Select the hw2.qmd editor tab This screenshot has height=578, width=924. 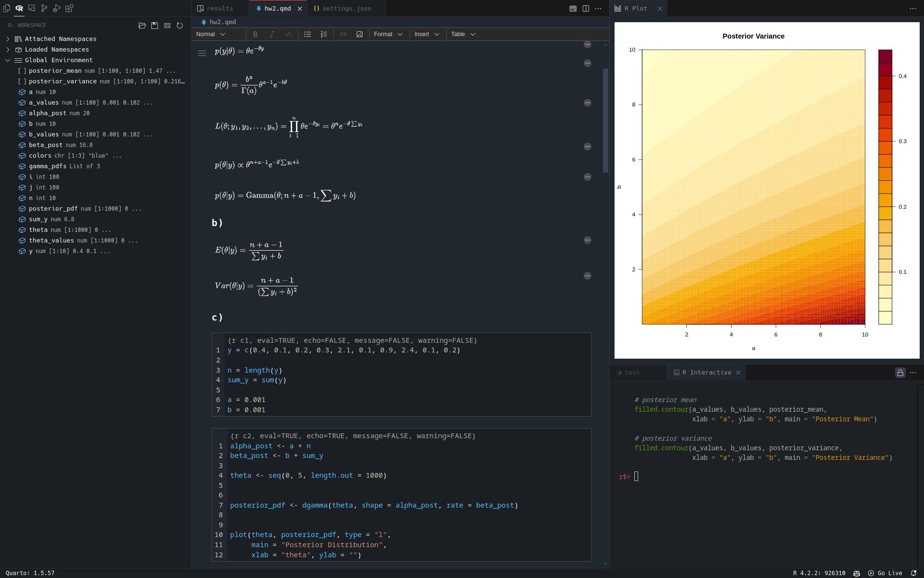pyautogui.click(x=277, y=9)
